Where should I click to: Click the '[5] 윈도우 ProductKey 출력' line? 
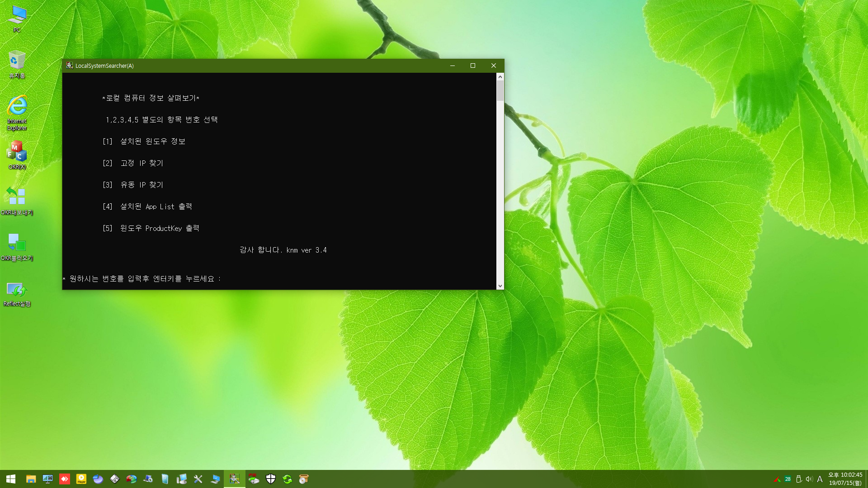click(x=151, y=228)
